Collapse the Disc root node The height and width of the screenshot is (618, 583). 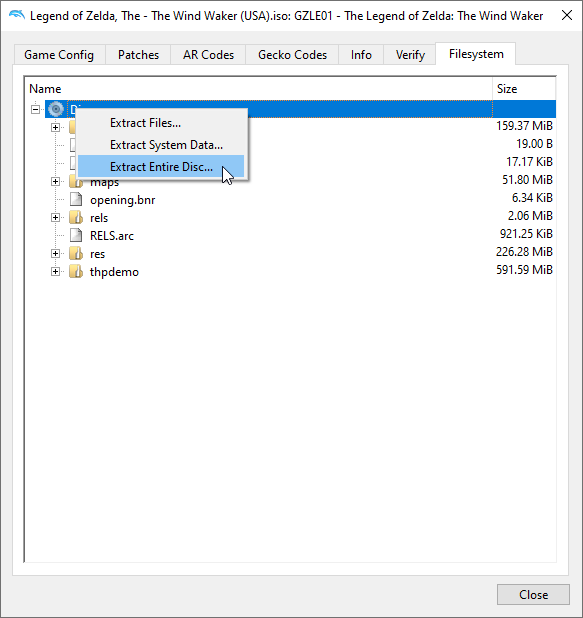point(35,109)
